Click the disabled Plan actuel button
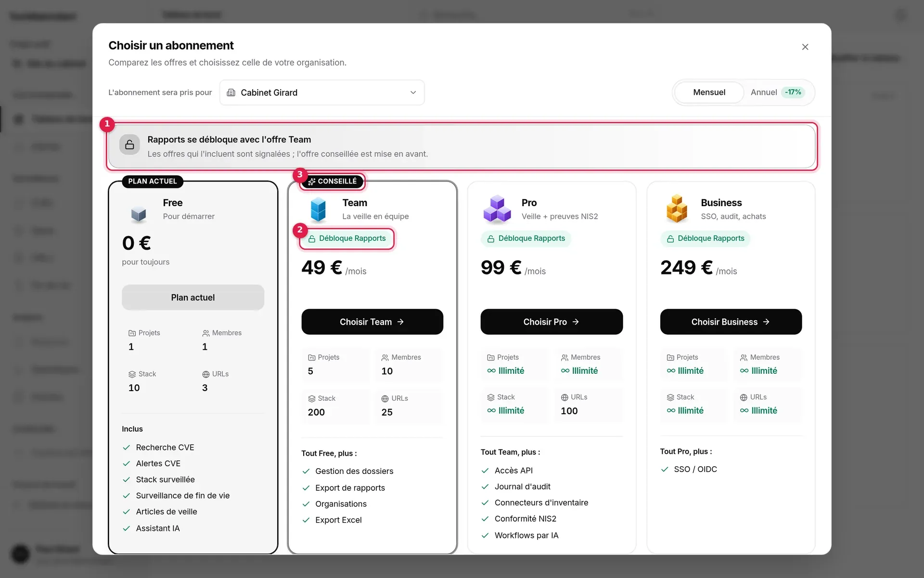Image resolution: width=924 pixels, height=578 pixels. (193, 297)
